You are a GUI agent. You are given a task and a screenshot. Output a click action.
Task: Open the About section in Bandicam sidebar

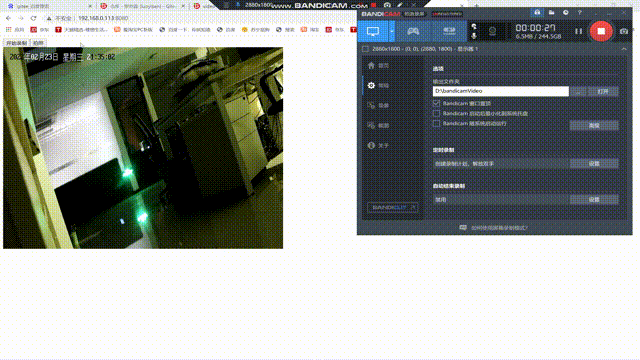(x=378, y=145)
